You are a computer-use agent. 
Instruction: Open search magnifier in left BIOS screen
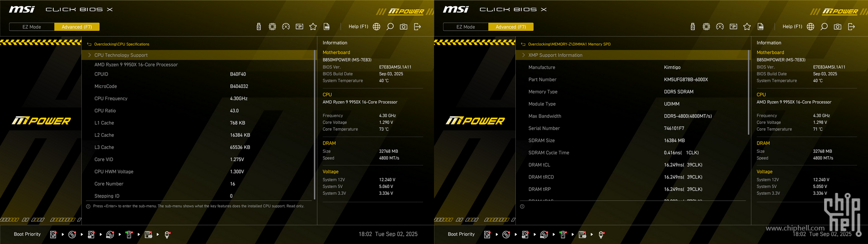390,27
